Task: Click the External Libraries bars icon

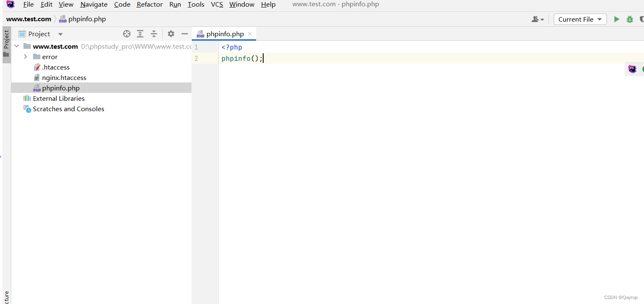Action: pos(27,98)
